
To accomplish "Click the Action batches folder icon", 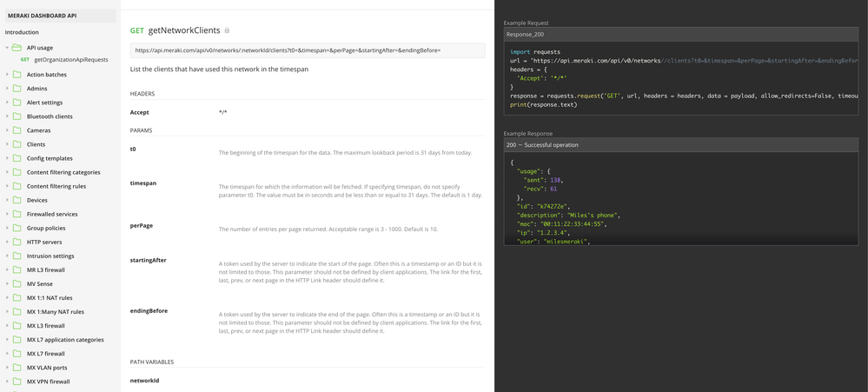I will [x=17, y=74].
